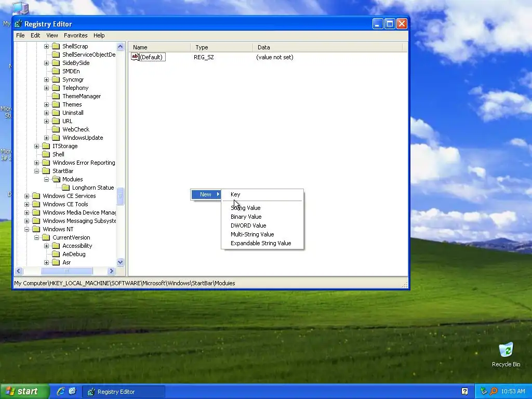Select the open Moduies folder icon
The height and width of the screenshot is (399, 532).
(56, 179)
